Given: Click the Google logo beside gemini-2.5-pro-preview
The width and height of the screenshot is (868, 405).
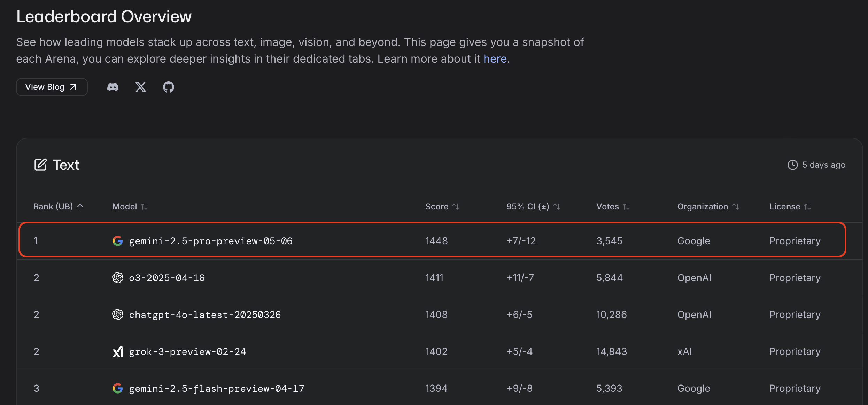Looking at the screenshot, I should tap(118, 241).
